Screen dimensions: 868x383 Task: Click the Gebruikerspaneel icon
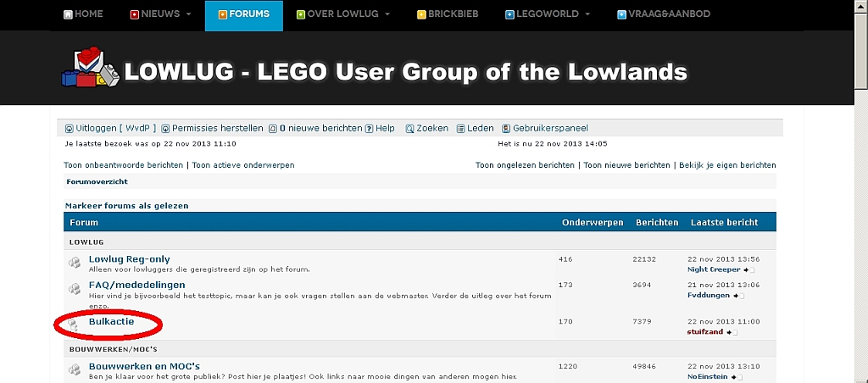pos(506,129)
